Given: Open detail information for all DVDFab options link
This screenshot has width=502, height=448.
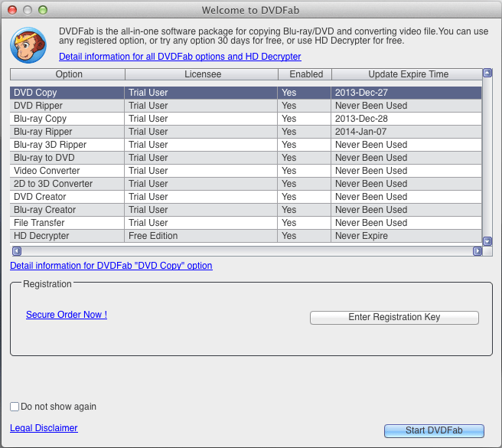Looking at the screenshot, I should (180, 57).
